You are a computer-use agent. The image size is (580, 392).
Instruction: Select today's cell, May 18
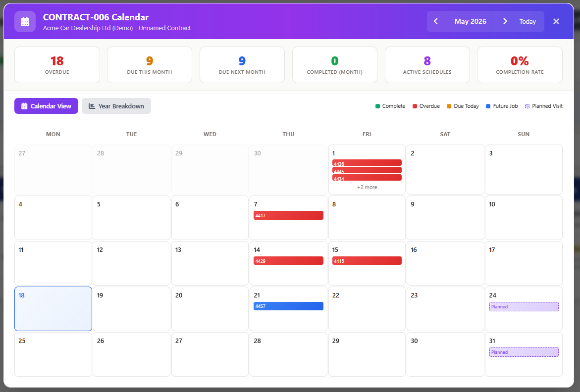coord(53,309)
